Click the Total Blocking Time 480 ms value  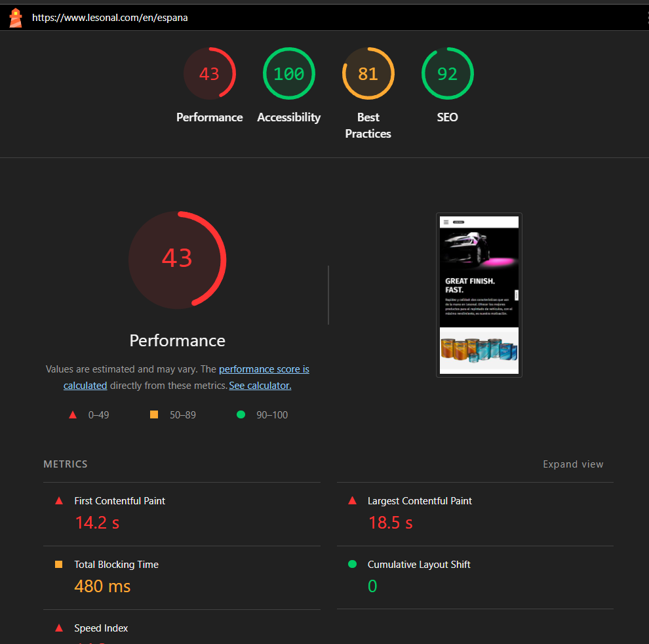tap(102, 586)
